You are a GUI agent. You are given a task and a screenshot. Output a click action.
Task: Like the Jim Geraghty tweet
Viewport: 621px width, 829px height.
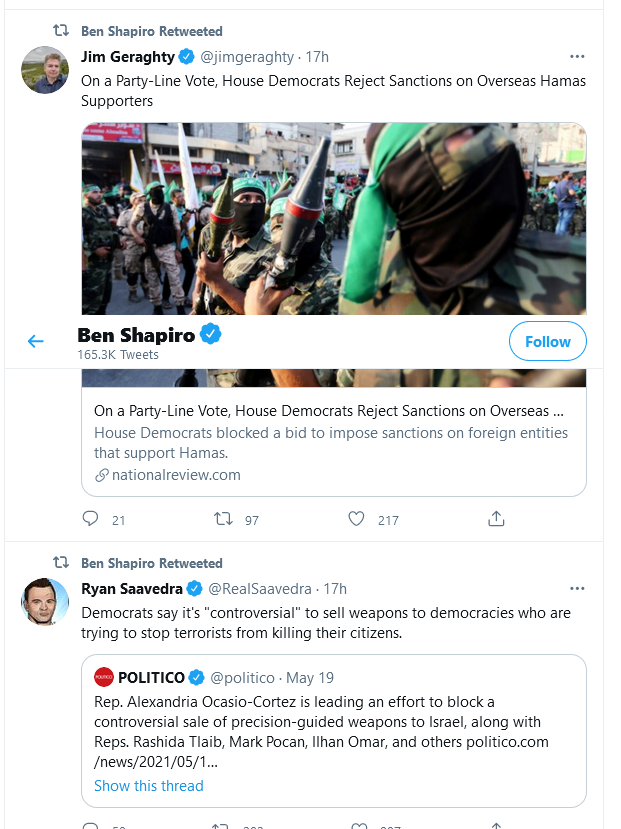(356, 519)
